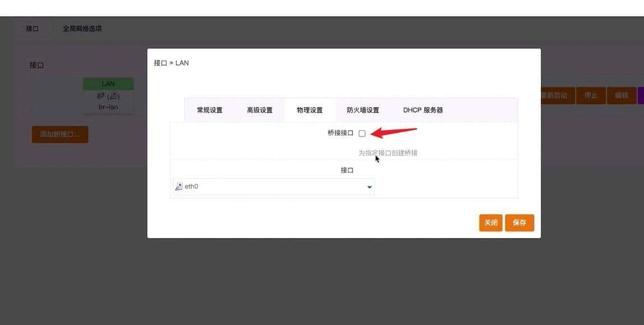Click the 添加新接口 button
This screenshot has width=644, height=325.
click(x=59, y=134)
